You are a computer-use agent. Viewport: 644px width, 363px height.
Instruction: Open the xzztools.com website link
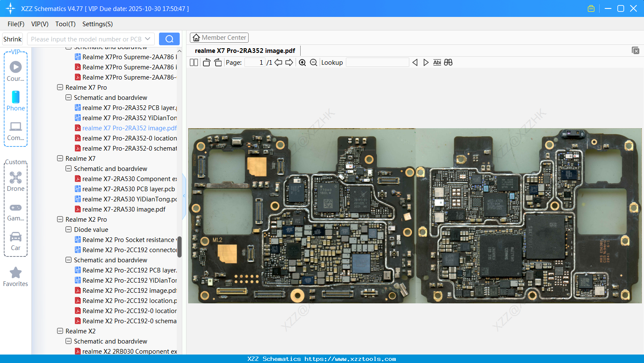[350, 359]
